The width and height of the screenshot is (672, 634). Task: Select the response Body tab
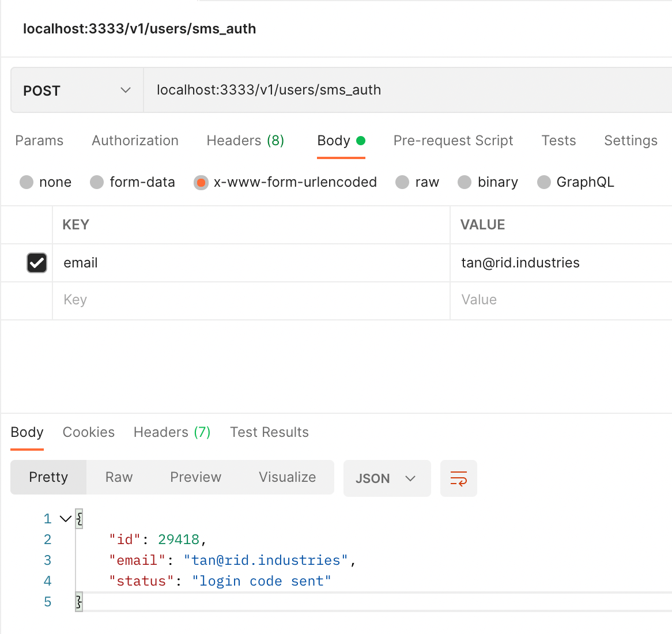point(27,432)
